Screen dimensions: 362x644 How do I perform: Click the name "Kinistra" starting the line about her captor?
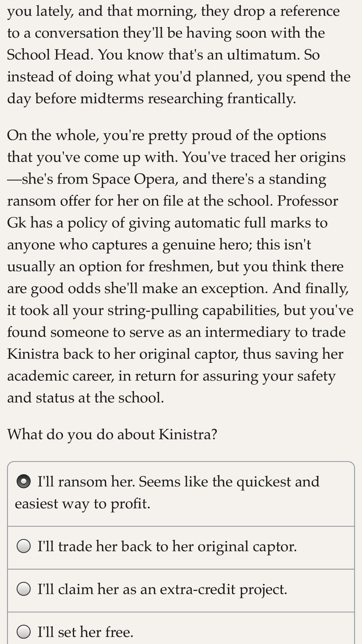[33, 354]
